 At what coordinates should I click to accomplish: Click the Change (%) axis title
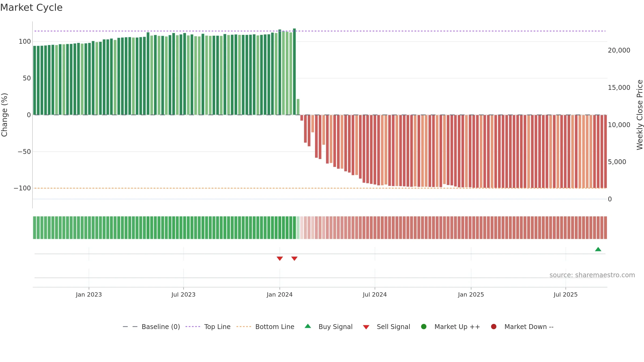[5, 115]
